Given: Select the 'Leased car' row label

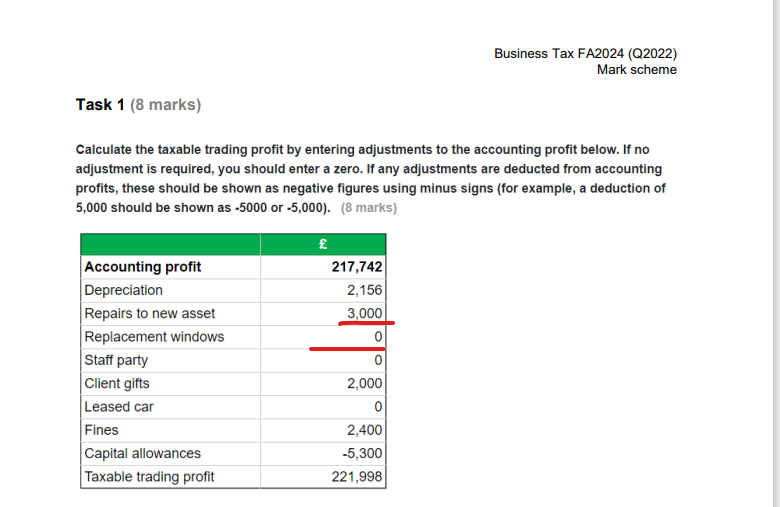Looking at the screenshot, I should tap(119, 407).
